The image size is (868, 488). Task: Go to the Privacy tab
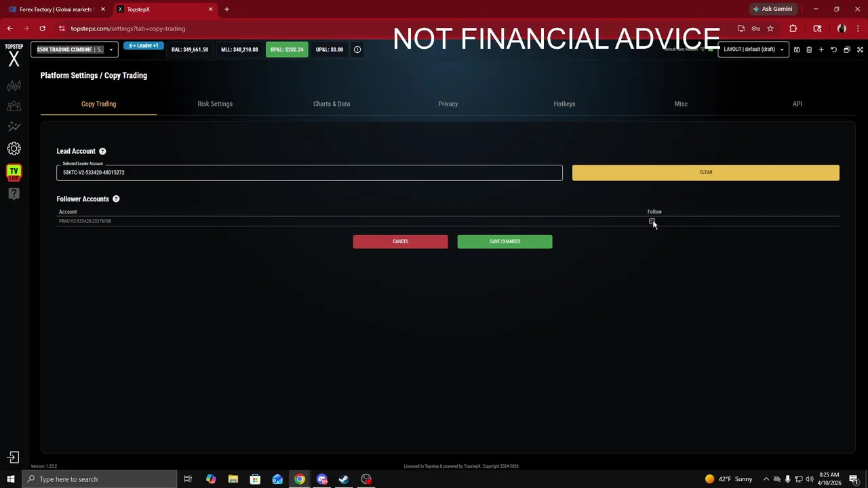(x=448, y=104)
